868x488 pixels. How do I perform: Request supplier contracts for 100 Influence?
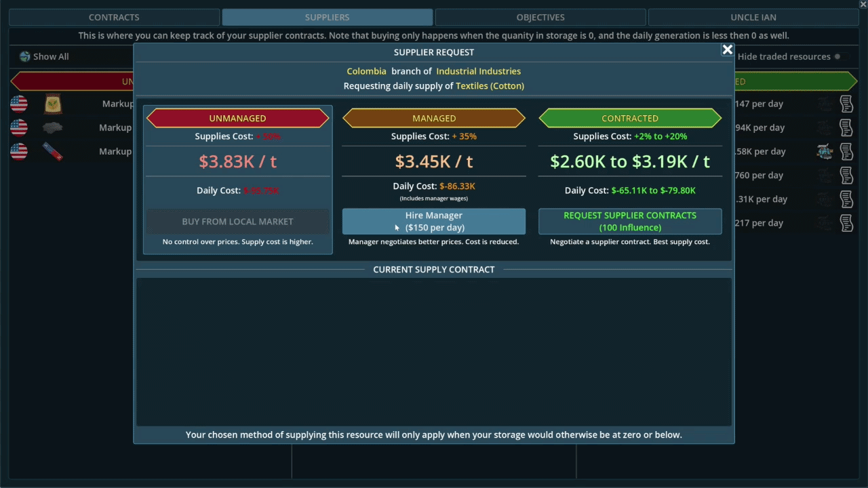(x=630, y=222)
